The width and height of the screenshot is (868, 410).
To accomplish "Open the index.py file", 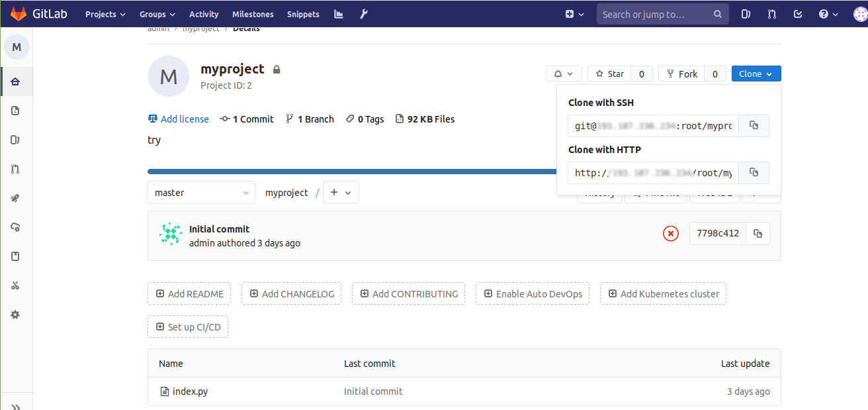I will tap(190, 391).
